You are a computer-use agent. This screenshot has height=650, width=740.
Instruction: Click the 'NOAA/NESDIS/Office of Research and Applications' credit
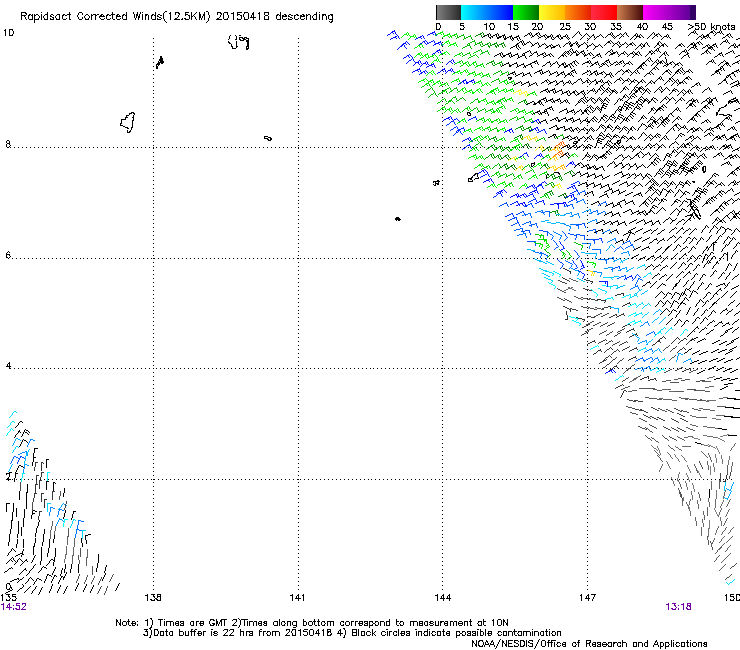pyautogui.click(x=589, y=644)
